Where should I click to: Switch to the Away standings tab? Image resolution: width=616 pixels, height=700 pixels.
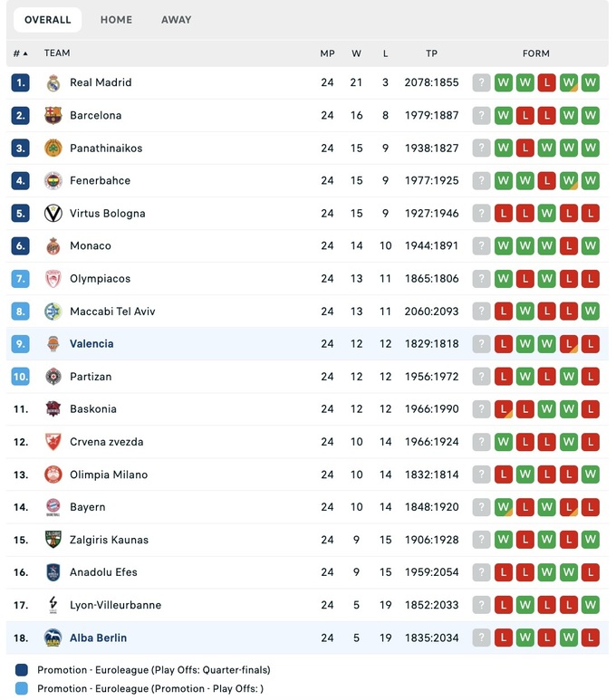point(176,20)
